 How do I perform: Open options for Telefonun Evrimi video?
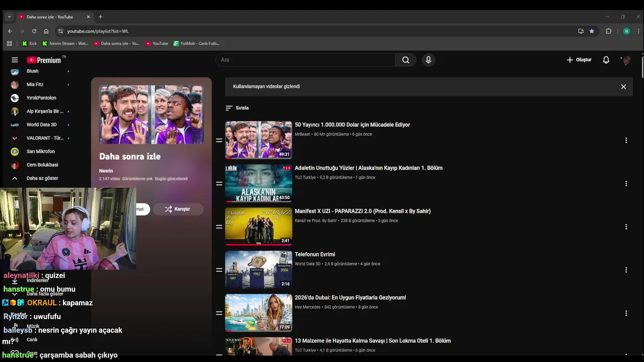[x=626, y=270]
